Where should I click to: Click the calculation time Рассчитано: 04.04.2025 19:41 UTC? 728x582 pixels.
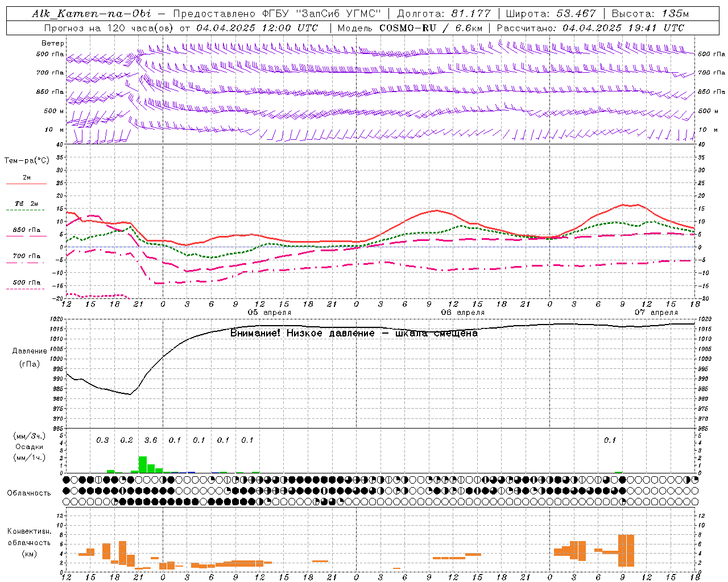(x=590, y=28)
